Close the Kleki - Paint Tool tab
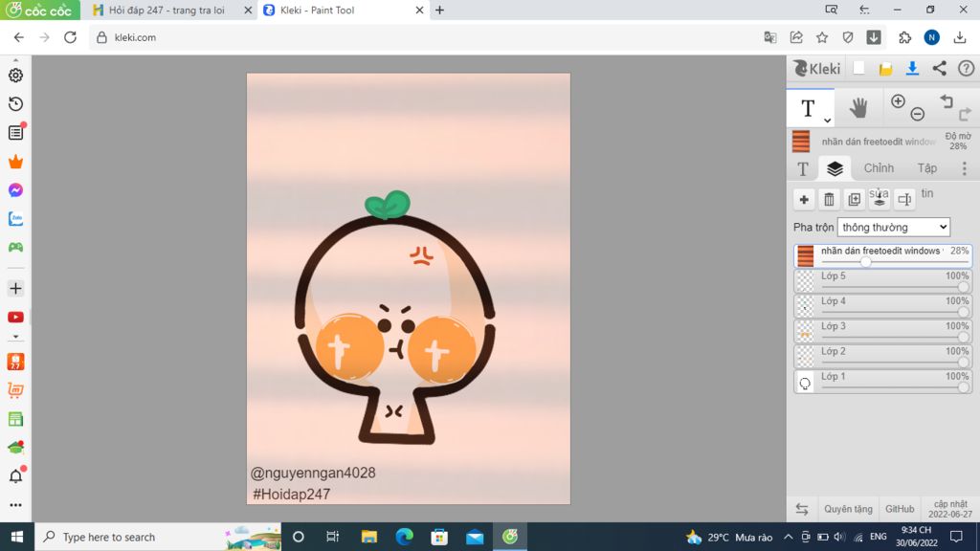Screen dimensions: 980x551 coord(419,10)
